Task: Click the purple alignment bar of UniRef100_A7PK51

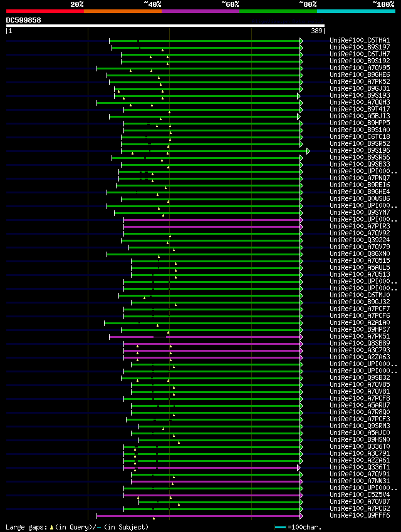Action: click(x=205, y=337)
